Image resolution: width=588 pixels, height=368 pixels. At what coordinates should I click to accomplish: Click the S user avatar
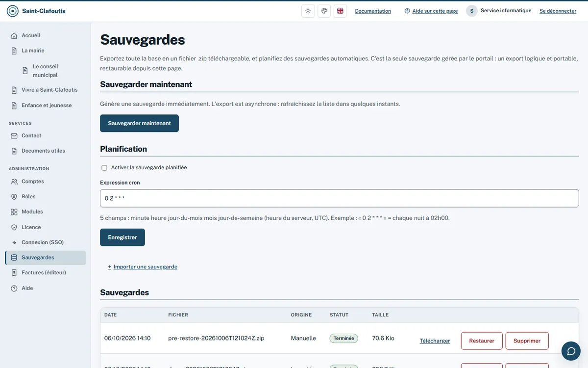point(471,11)
